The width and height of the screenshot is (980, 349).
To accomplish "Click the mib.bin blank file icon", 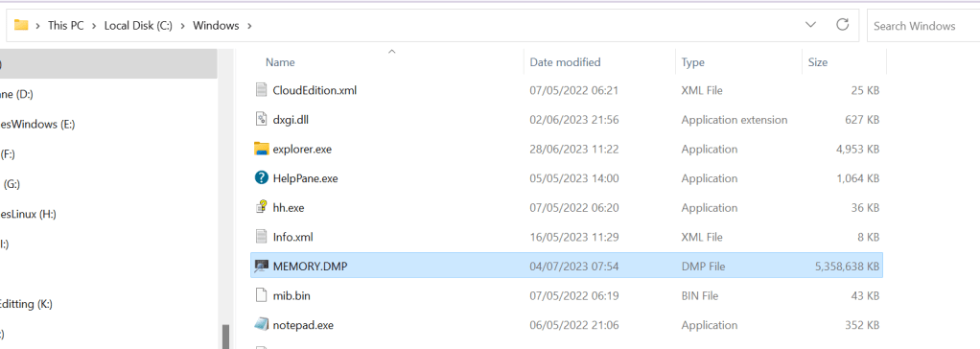I will [x=261, y=296].
